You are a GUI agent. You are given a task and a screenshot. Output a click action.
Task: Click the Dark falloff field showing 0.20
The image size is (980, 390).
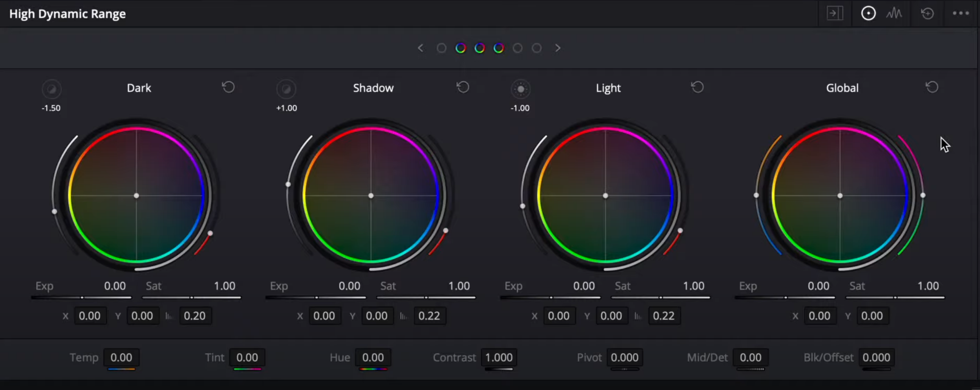[x=195, y=316]
